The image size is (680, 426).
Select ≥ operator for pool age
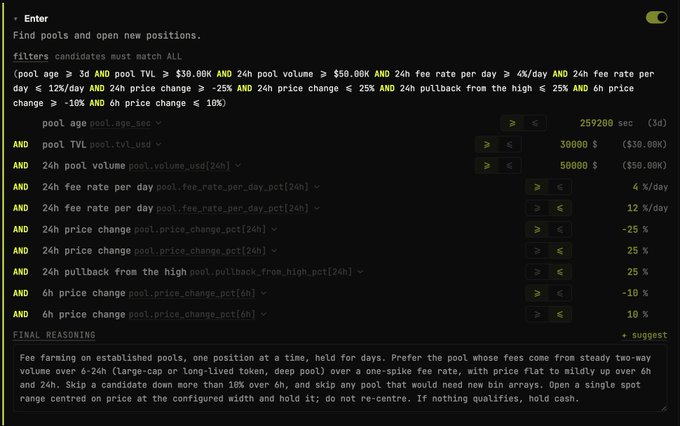click(x=512, y=123)
